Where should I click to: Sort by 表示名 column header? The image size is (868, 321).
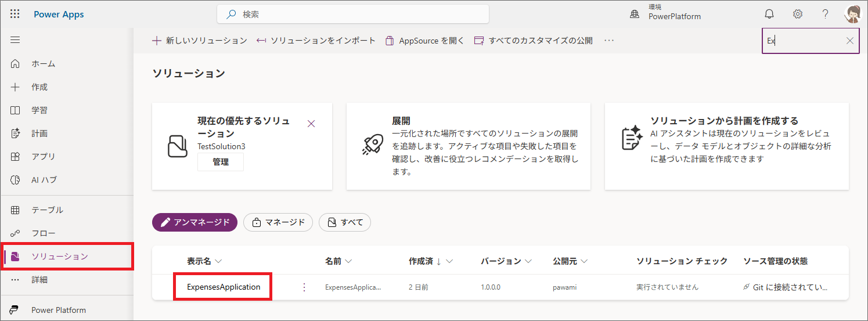click(204, 261)
